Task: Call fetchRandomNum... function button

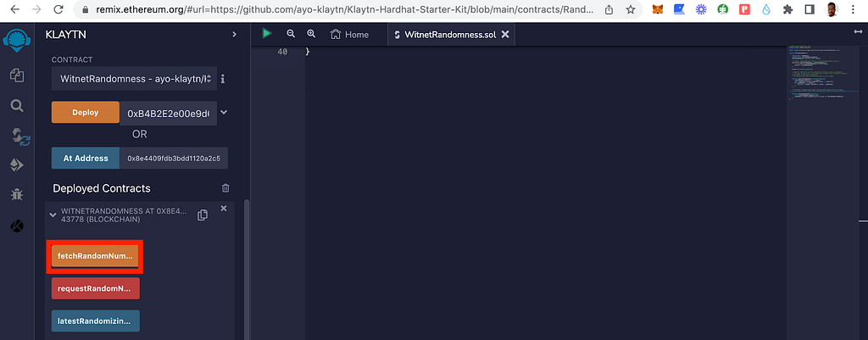Action: click(x=95, y=257)
